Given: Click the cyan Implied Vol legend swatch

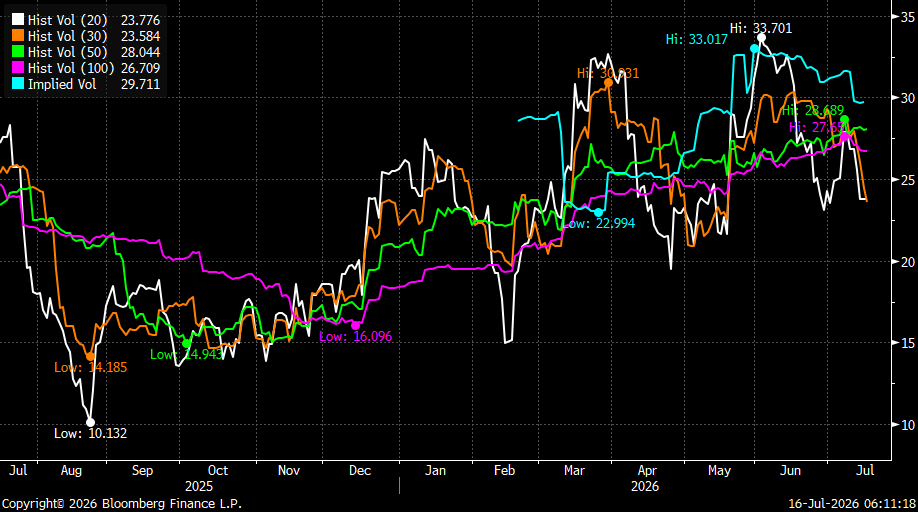Looking at the screenshot, I should (x=18, y=84).
